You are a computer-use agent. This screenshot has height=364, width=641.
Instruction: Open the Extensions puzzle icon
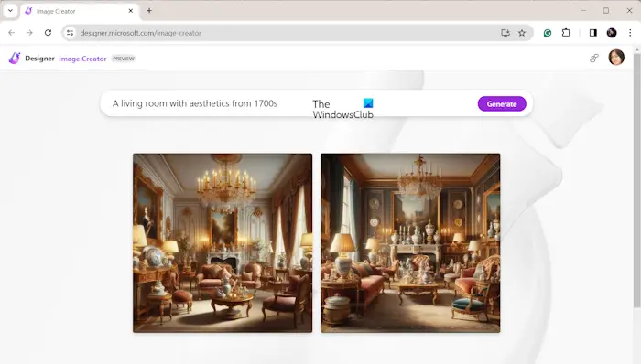(566, 33)
